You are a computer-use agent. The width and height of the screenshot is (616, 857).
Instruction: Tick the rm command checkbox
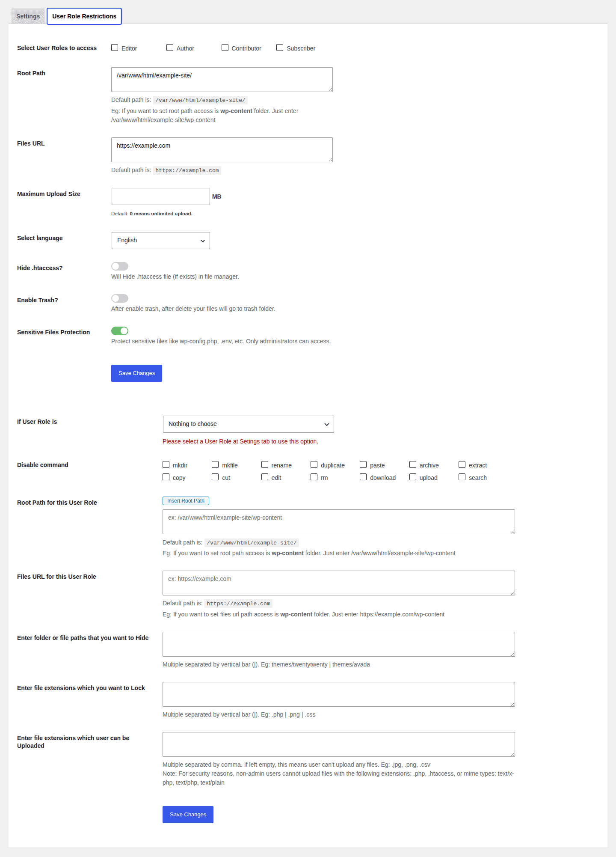(x=314, y=477)
